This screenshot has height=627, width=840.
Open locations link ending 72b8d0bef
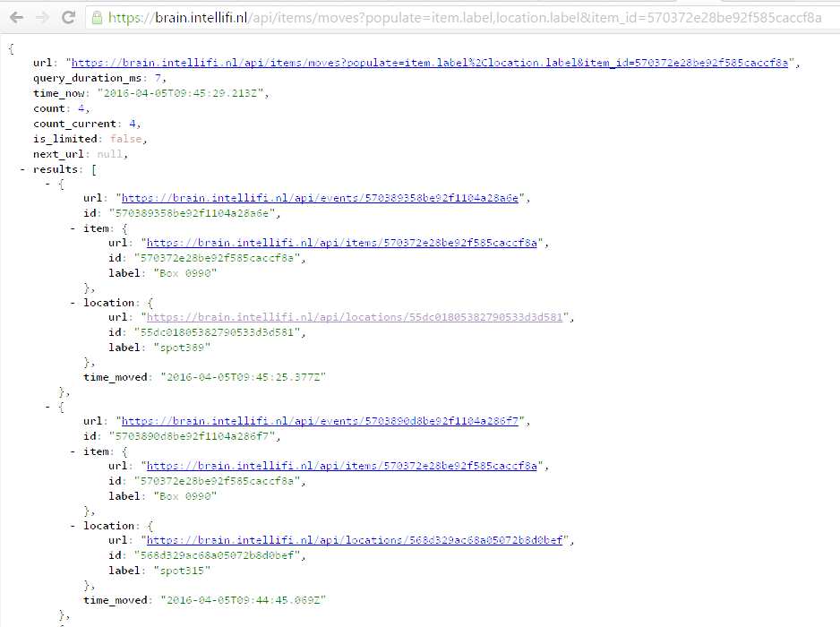coord(355,540)
